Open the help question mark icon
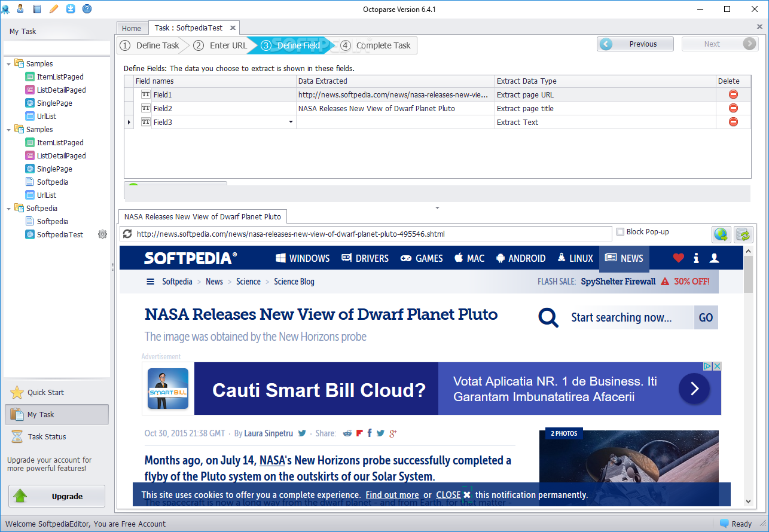Screen dimensions: 769x532 (x=87, y=8)
